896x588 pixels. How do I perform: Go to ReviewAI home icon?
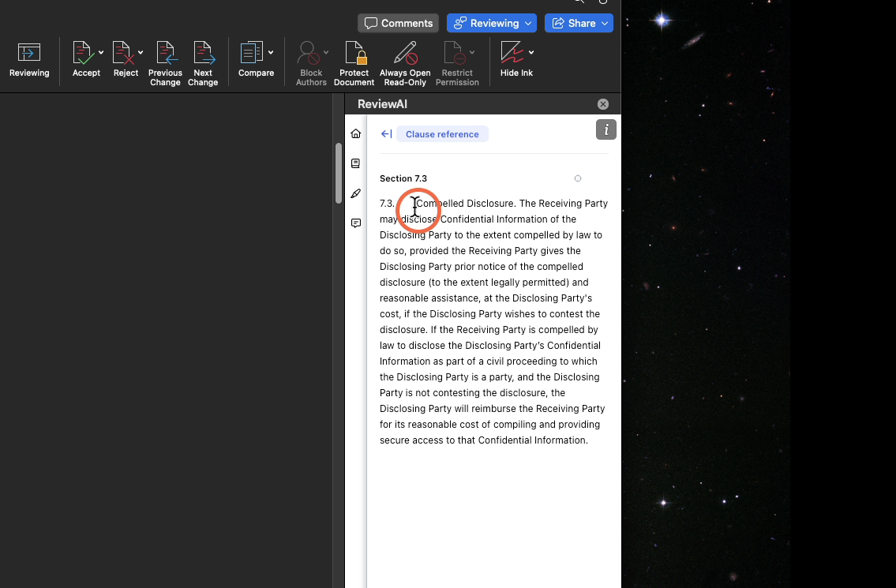coord(356,133)
